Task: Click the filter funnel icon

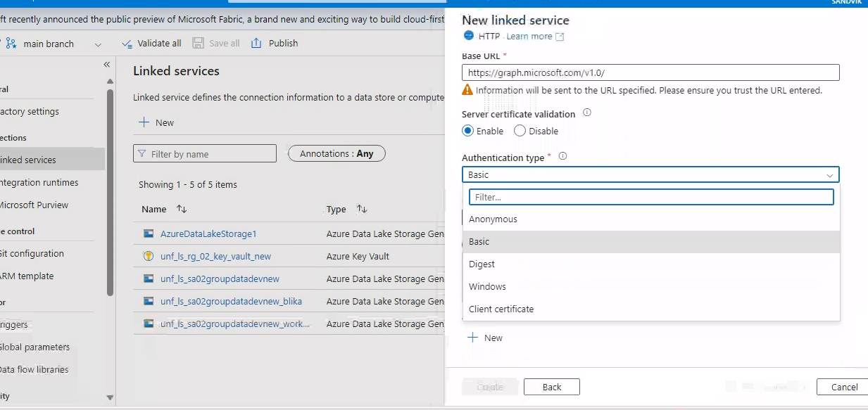Action: coord(143,154)
